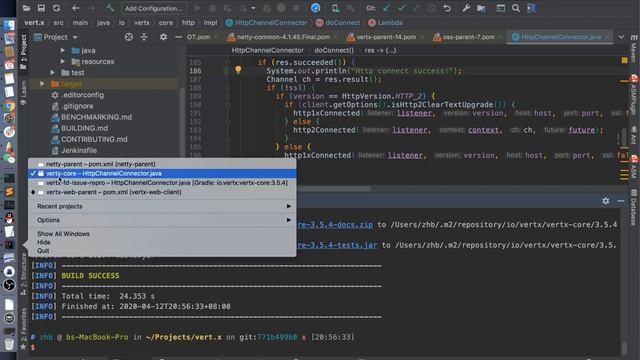Select .gitignore file in the tree

(72, 106)
